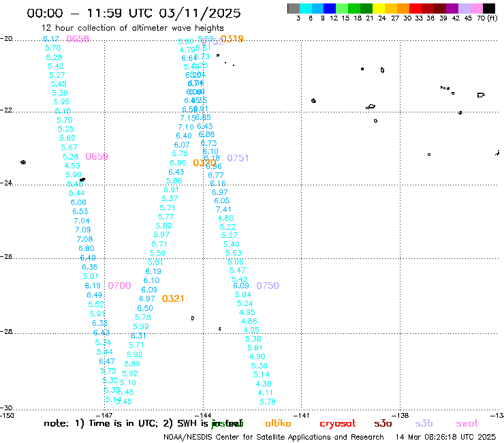504x443 pixels.
Task: Select wave height value 4.38
Action: click(x=264, y=384)
